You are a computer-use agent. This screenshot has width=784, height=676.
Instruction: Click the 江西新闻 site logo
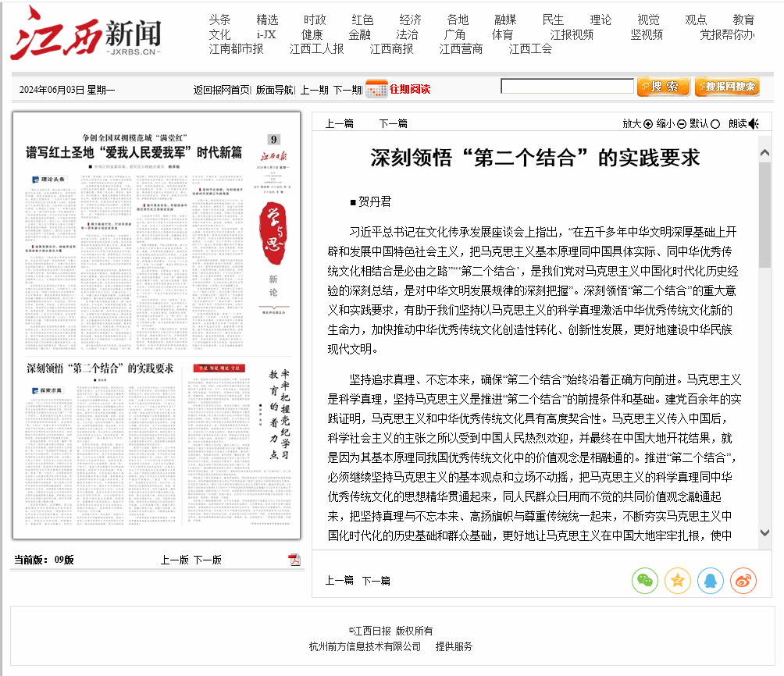click(x=86, y=33)
